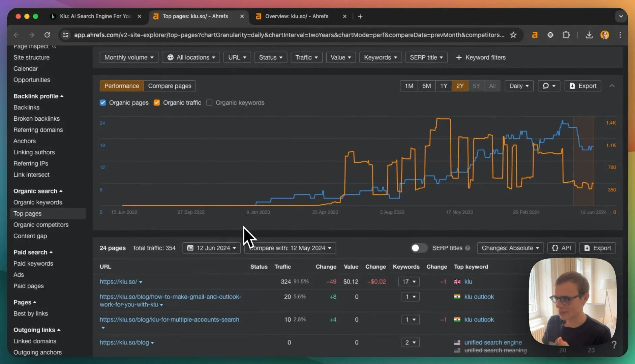Uncheck the Organic pages checkbox
Viewport: 635px width, 364px height.
[x=103, y=103]
